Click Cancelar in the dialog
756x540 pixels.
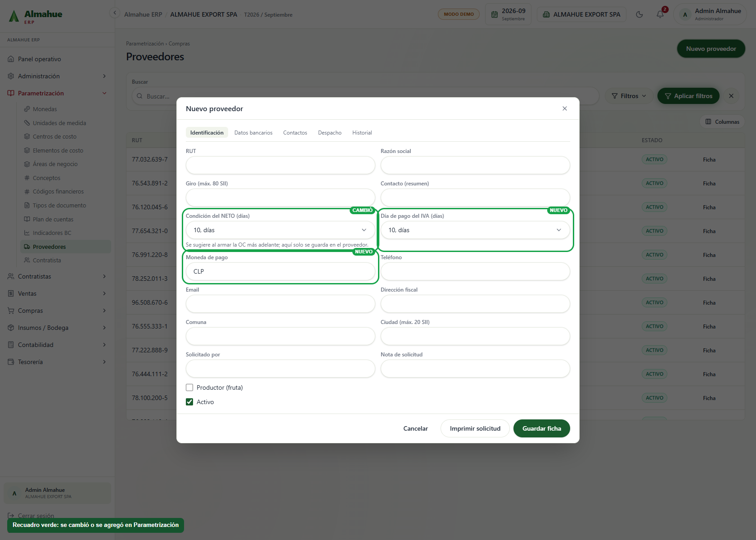(415, 428)
